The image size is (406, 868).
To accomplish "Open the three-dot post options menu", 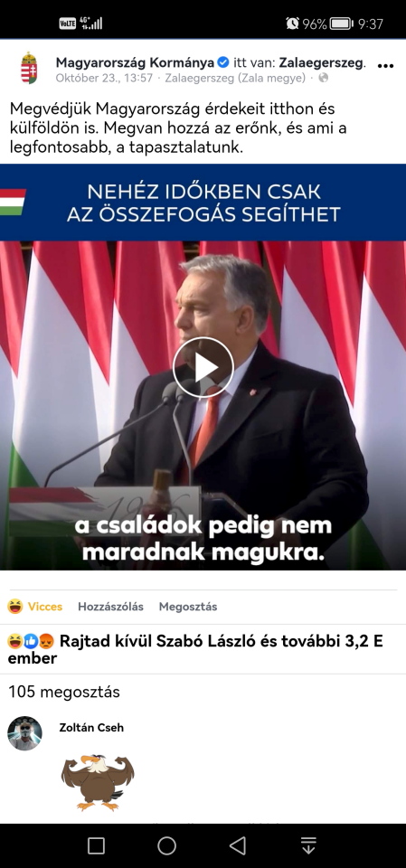I will (x=385, y=66).
